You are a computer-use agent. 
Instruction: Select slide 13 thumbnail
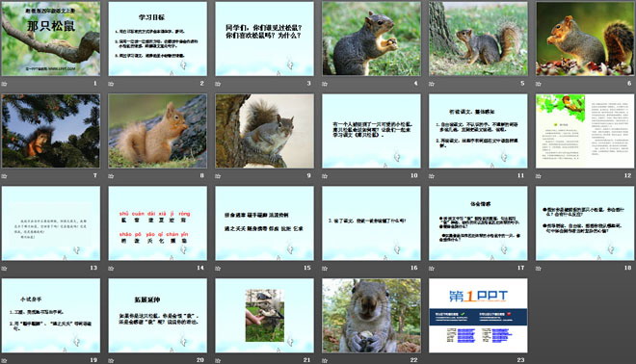[51, 223]
